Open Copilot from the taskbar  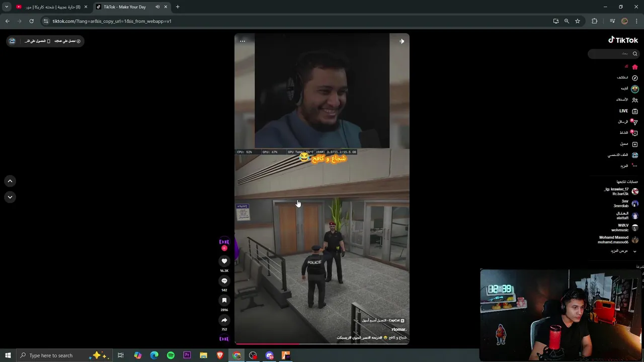tap(137, 355)
